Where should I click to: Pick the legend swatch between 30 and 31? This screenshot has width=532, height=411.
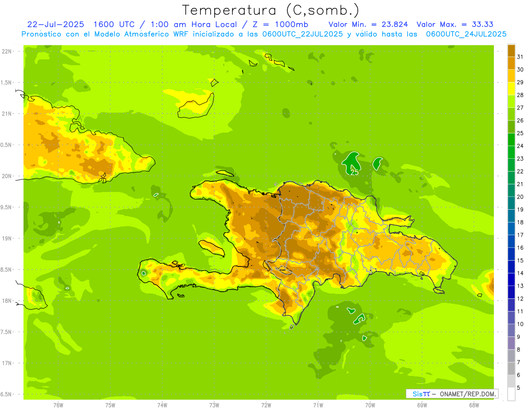point(511,63)
